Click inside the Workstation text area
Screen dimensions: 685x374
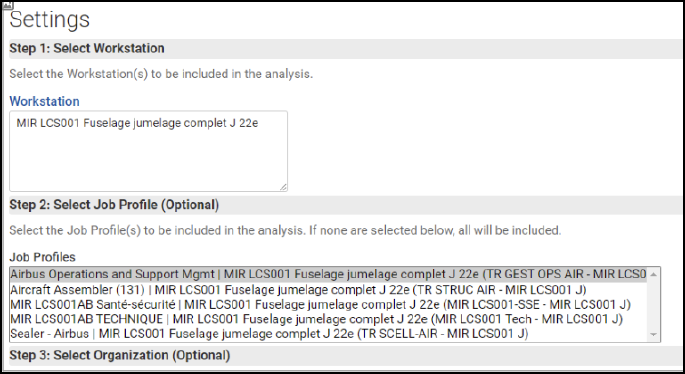pyautogui.click(x=149, y=151)
